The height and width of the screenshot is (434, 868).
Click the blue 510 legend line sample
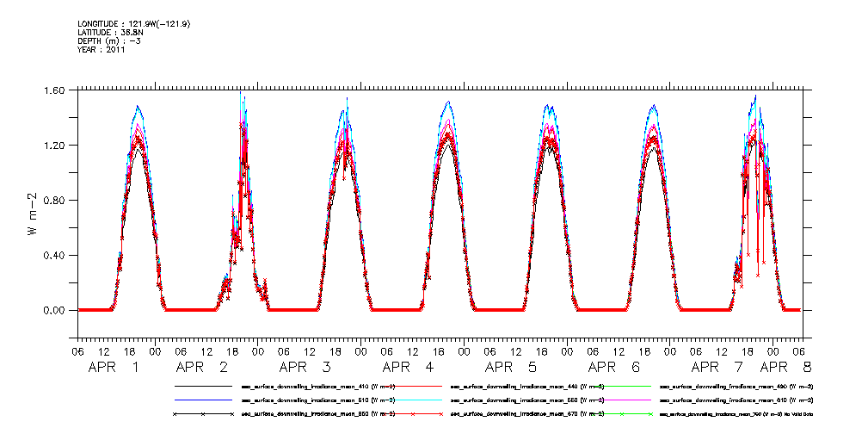[x=203, y=400]
